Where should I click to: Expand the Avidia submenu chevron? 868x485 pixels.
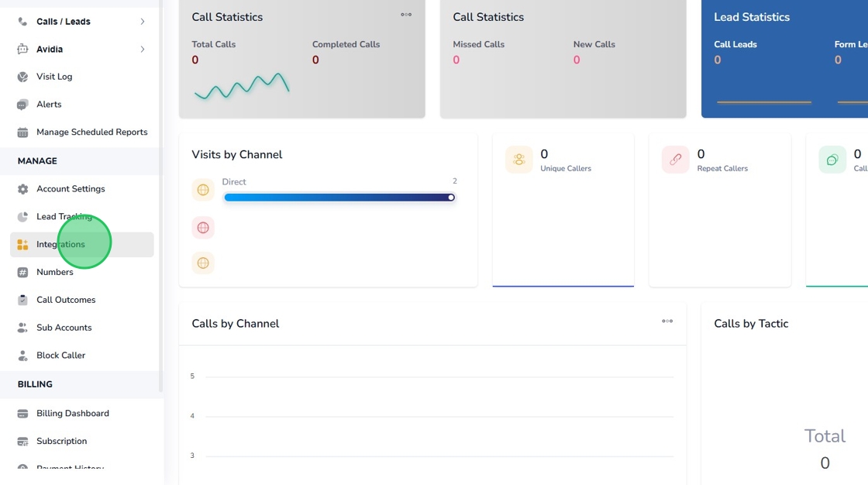(x=142, y=50)
